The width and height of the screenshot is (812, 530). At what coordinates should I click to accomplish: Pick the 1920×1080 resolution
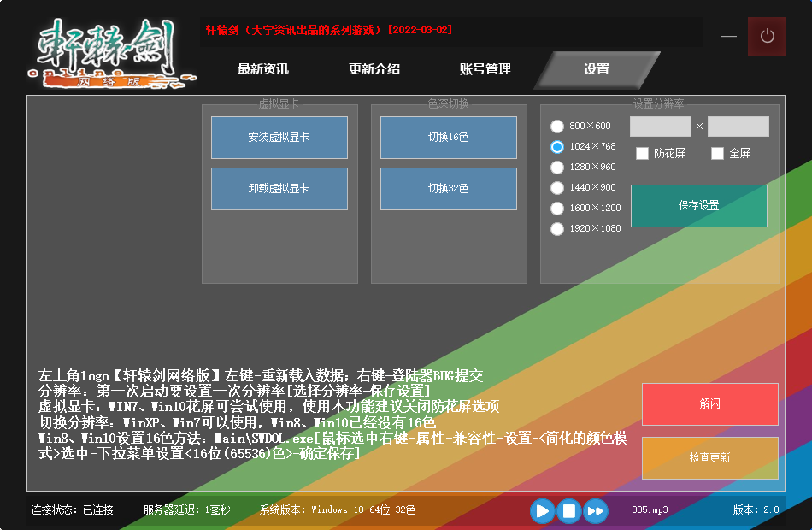pyautogui.click(x=557, y=228)
